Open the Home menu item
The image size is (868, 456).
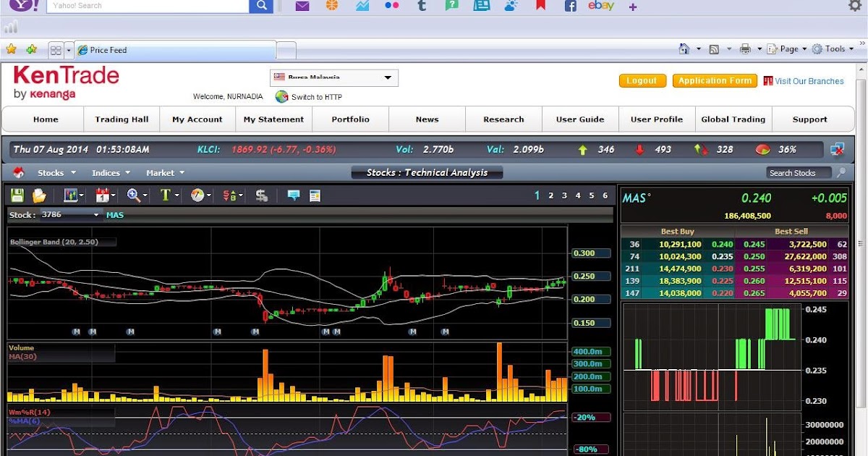tap(46, 119)
